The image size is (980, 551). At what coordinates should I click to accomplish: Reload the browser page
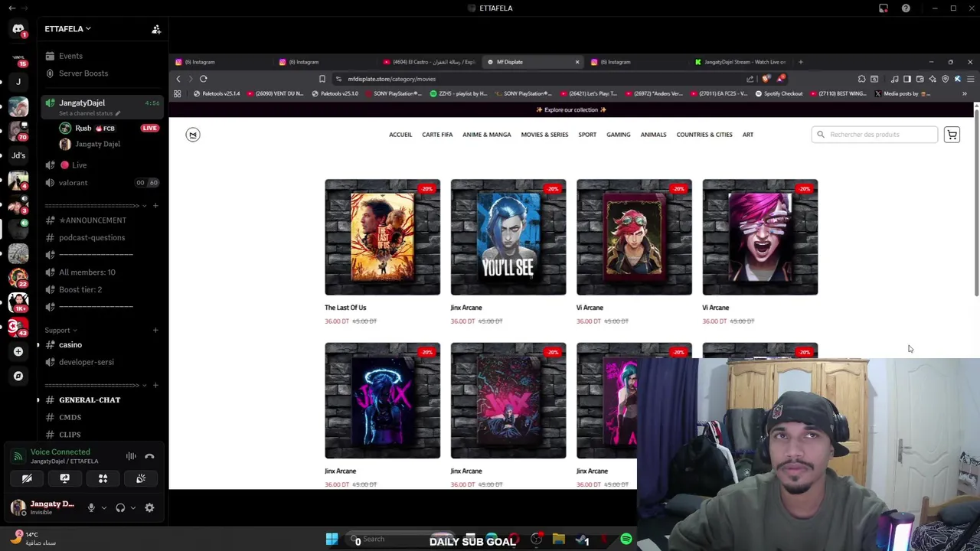[x=204, y=79]
